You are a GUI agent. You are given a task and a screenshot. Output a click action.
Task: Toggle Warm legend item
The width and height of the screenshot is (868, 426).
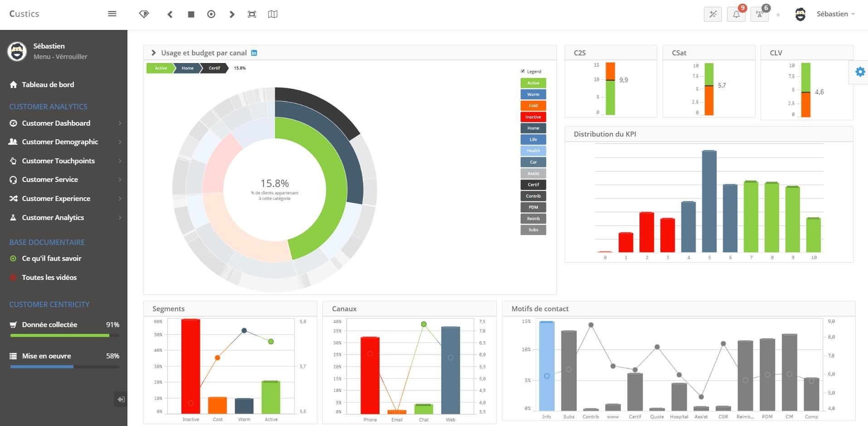pyautogui.click(x=533, y=94)
